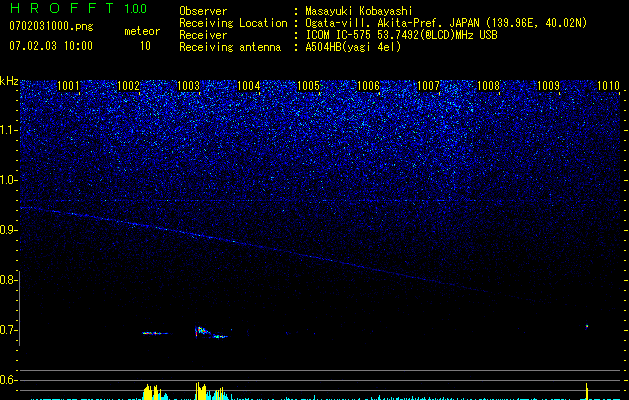The height and width of the screenshot is (400, 629).
Task: Click the 1007 time marker
Action: (x=428, y=86)
